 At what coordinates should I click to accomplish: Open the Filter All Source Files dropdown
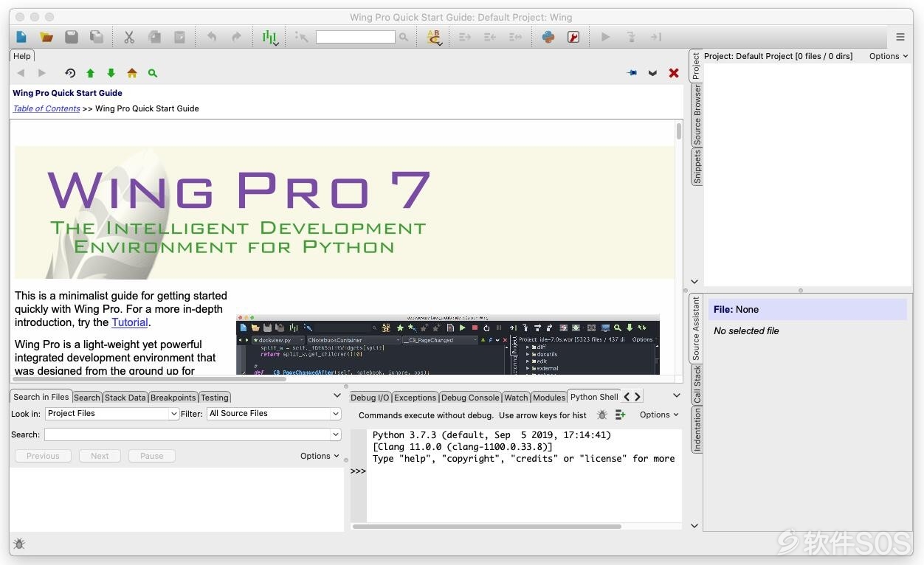274,414
